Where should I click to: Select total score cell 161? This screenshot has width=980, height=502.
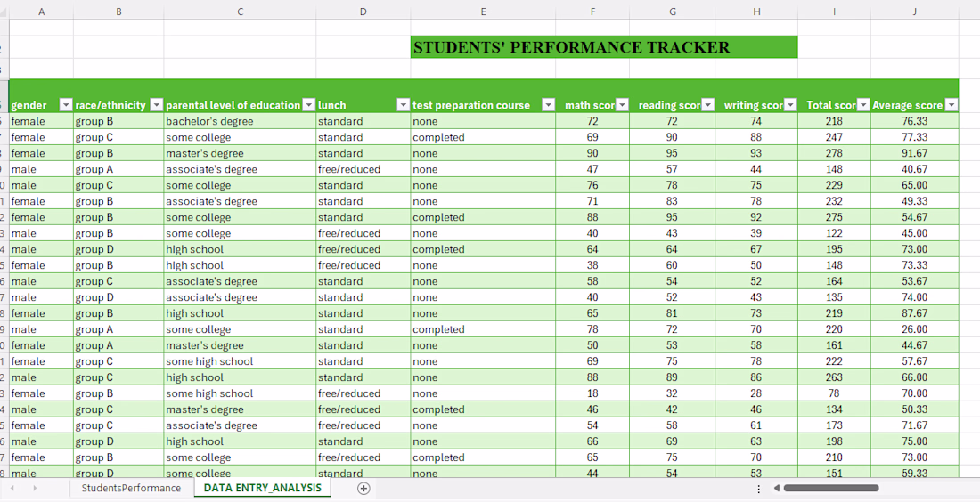(834, 345)
